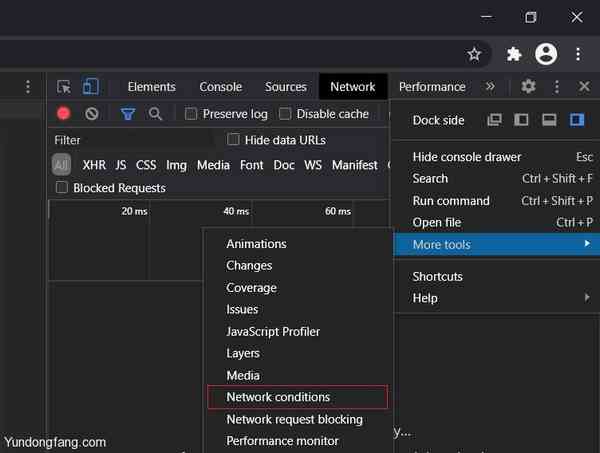
Task: Filter requests by Media type
Action: tap(213, 165)
